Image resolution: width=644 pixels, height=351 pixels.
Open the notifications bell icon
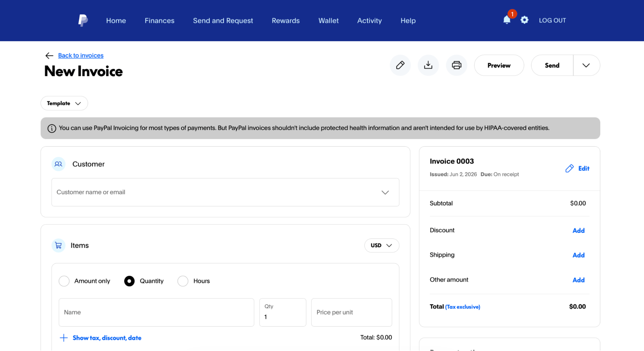pyautogui.click(x=507, y=20)
